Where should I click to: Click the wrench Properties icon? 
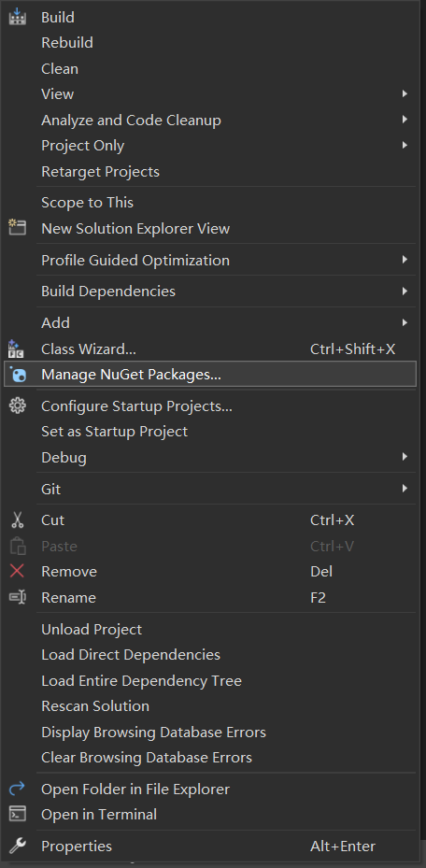(18, 846)
